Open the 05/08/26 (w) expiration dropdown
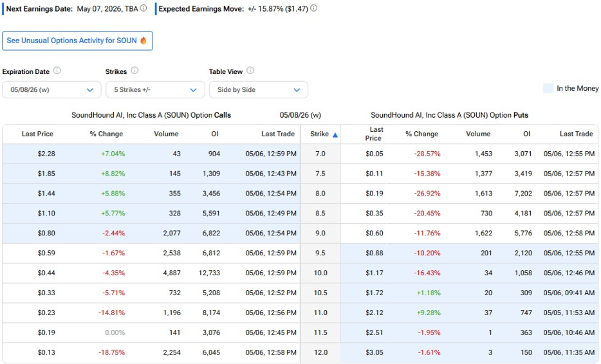Screen dimensions: 601x364 tap(51, 89)
